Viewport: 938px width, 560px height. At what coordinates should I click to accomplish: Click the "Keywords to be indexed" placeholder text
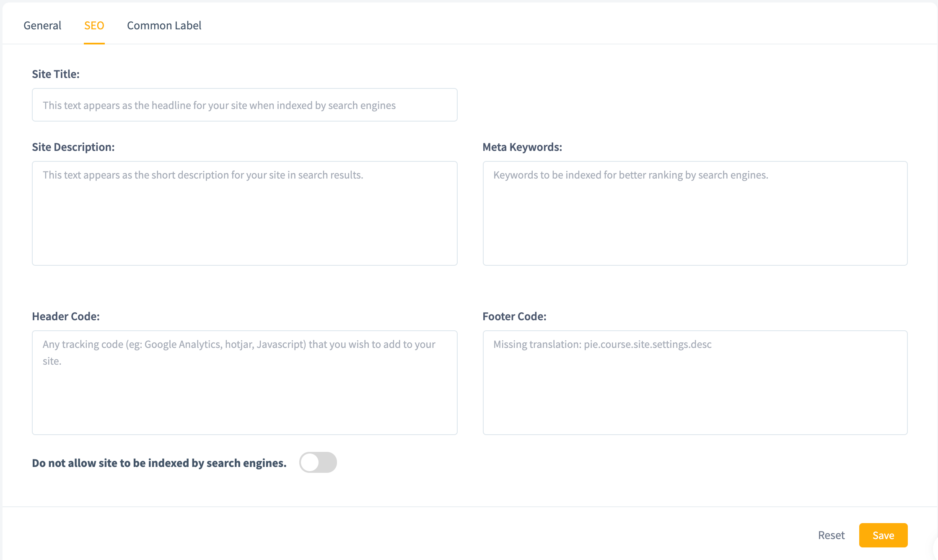pos(630,175)
